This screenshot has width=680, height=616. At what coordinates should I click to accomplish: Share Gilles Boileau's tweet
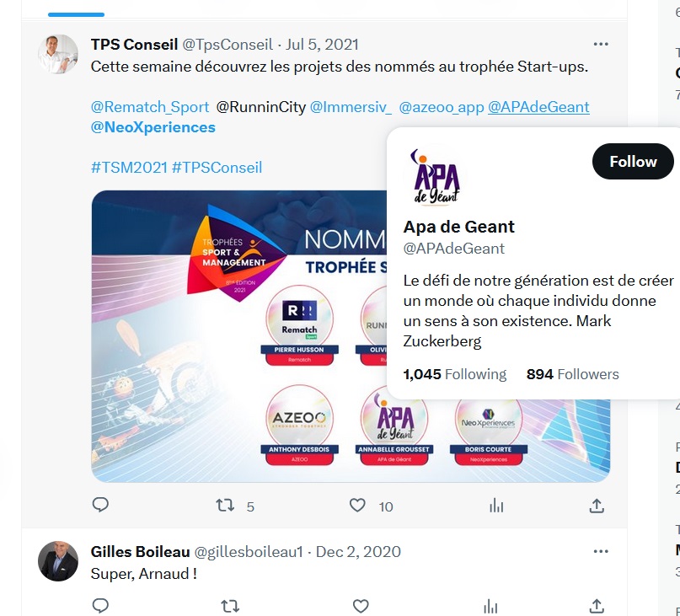(x=597, y=606)
